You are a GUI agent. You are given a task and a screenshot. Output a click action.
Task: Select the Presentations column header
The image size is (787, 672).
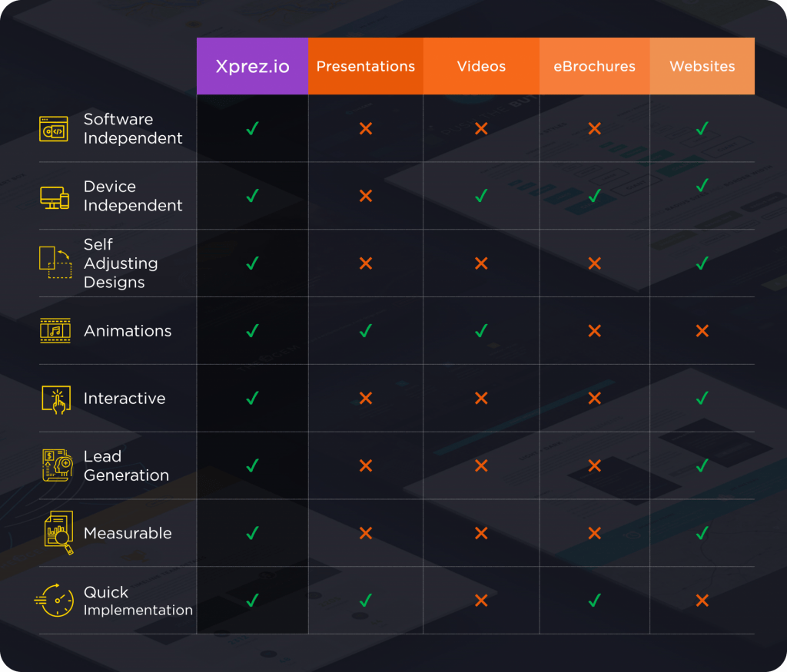pyautogui.click(x=365, y=66)
